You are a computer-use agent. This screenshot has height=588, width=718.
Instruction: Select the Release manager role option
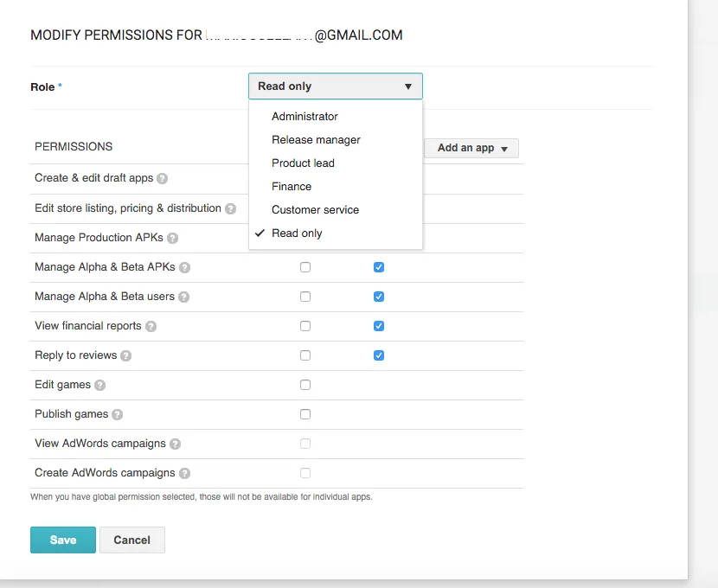tap(316, 139)
